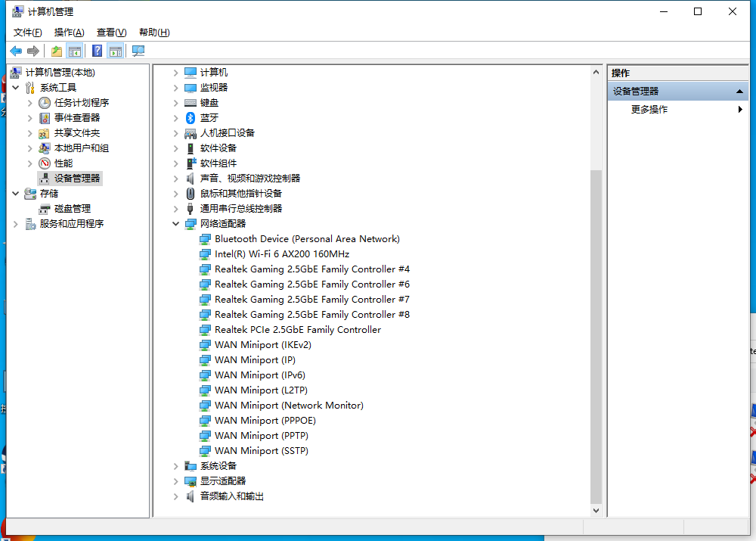The height and width of the screenshot is (541, 756).
Task: Click the up one level folder icon
Action: point(54,51)
